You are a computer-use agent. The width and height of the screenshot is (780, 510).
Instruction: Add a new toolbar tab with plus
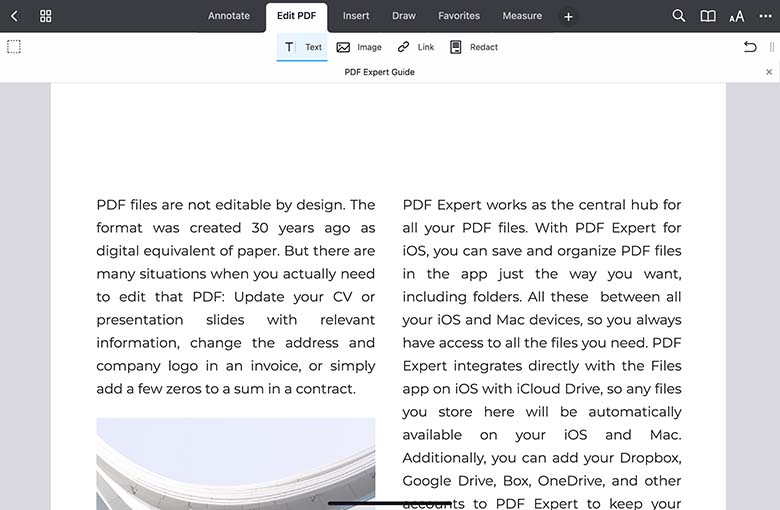click(568, 16)
